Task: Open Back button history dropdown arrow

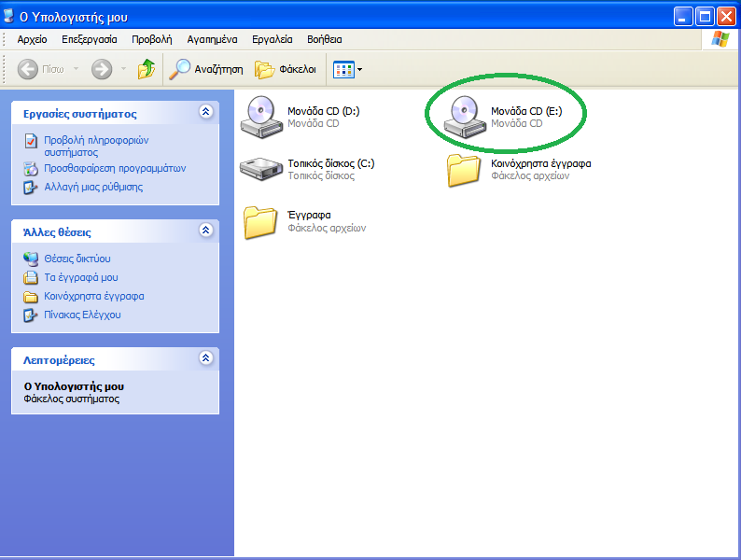Action: [x=76, y=69]
